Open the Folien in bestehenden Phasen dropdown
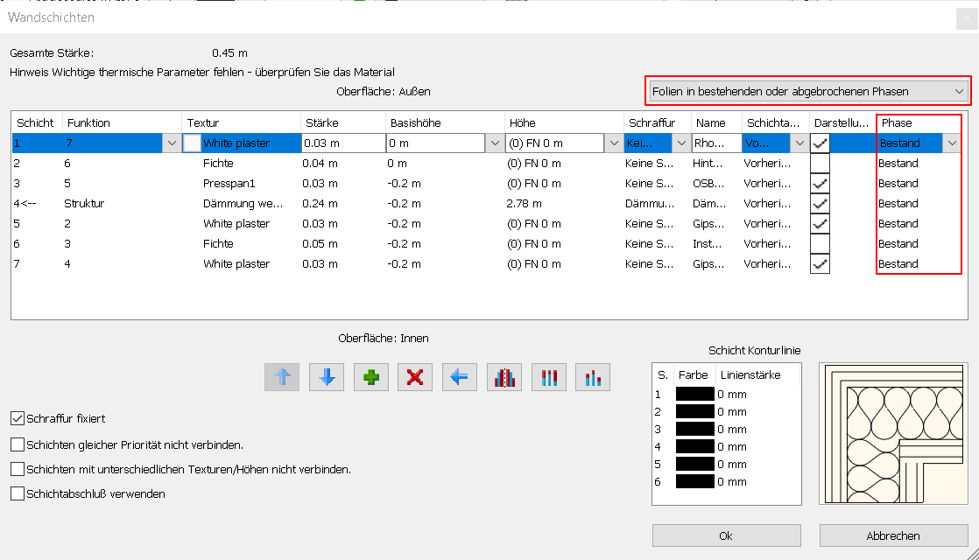This screenshot has width=979, height=560. point(808,92)
